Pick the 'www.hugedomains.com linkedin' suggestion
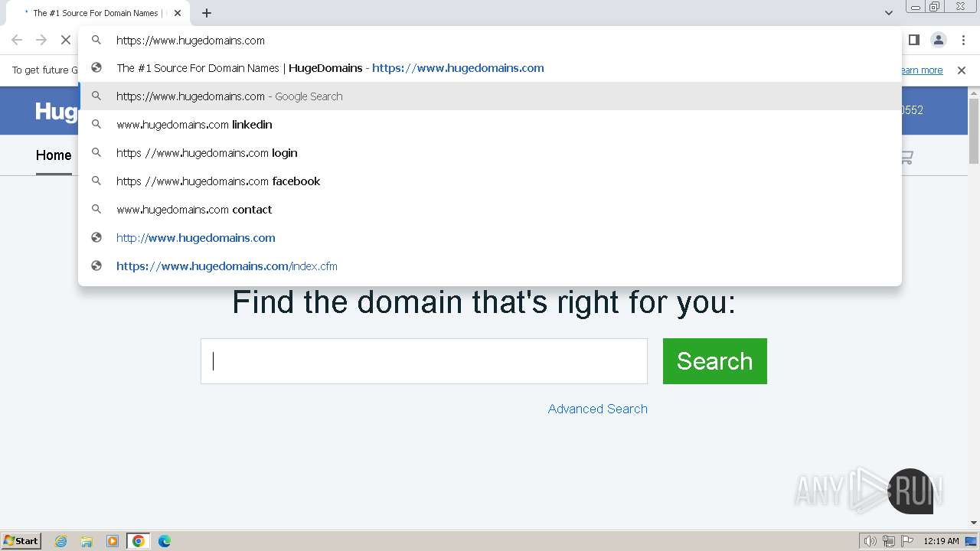 490,125
